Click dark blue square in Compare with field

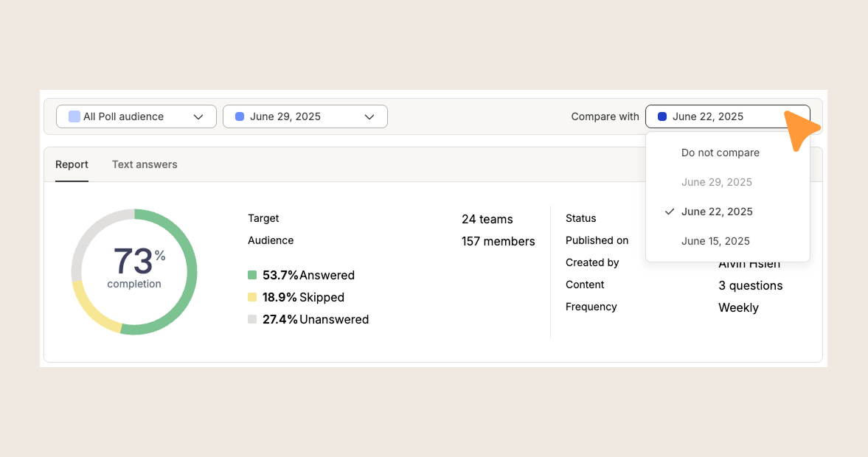pyautogui.click(x=662, y=116)
